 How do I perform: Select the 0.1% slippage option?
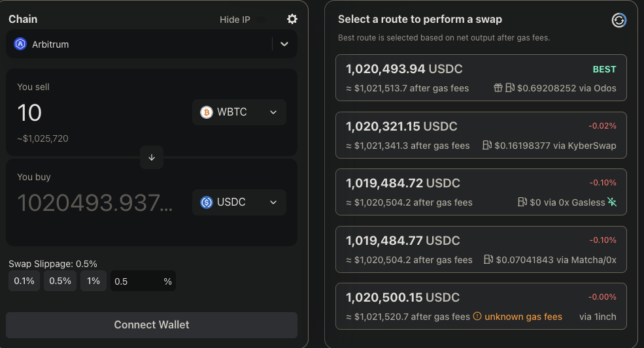pyautogui.click(x=24, y=281)
